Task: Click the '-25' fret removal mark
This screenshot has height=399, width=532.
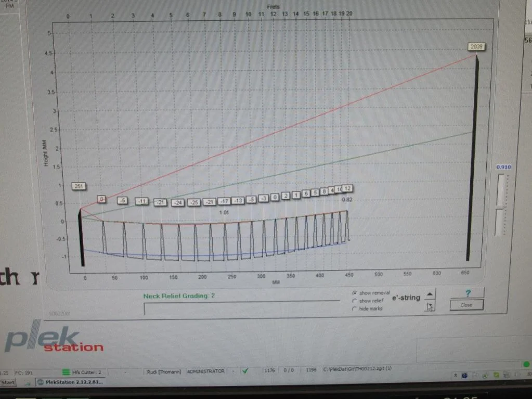Action: coord(194,202)
